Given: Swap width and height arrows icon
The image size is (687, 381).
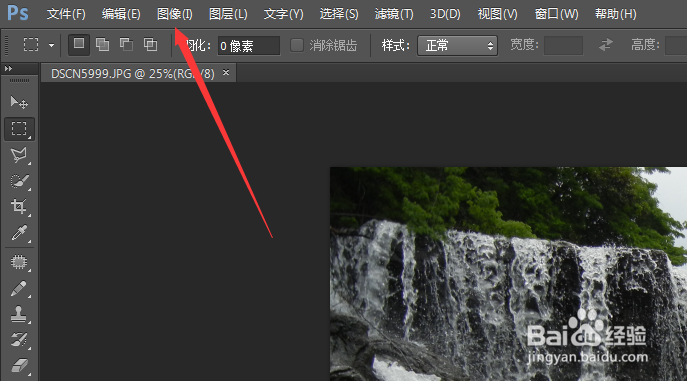Looking at the screenshot, I should click(x=606, y=45).
